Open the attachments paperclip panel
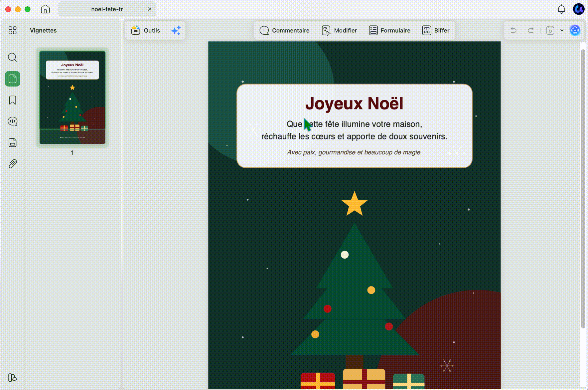 (12, 164)
